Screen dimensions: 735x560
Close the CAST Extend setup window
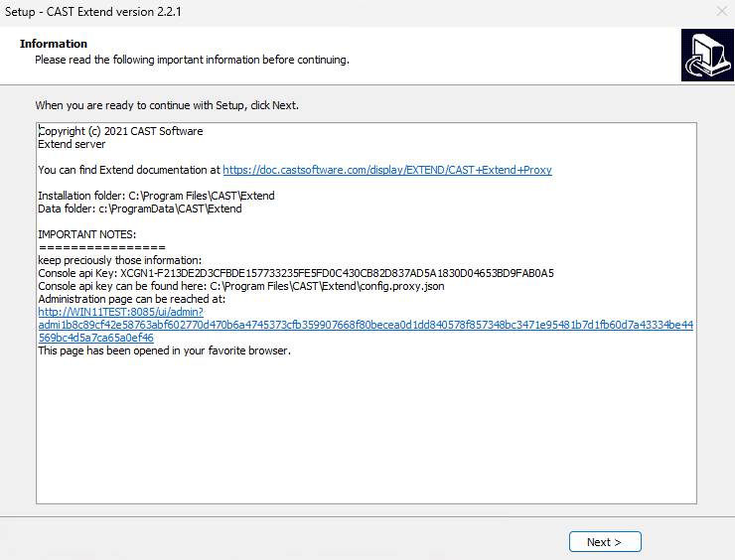pyautogui.click(x=720, y=11)
